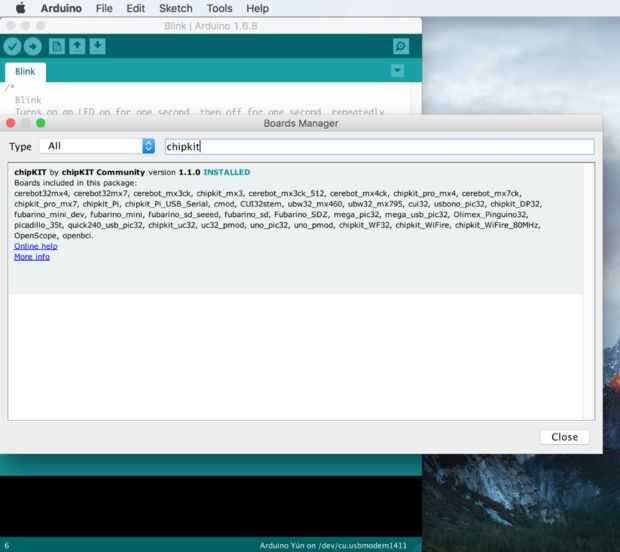
Task: Open the File menu
Action: coord(104,8)
